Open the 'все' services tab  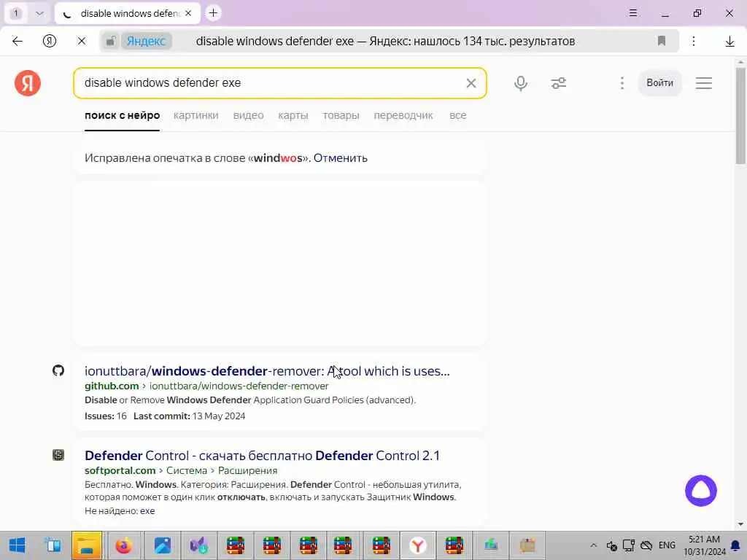[x=458, y=115]
